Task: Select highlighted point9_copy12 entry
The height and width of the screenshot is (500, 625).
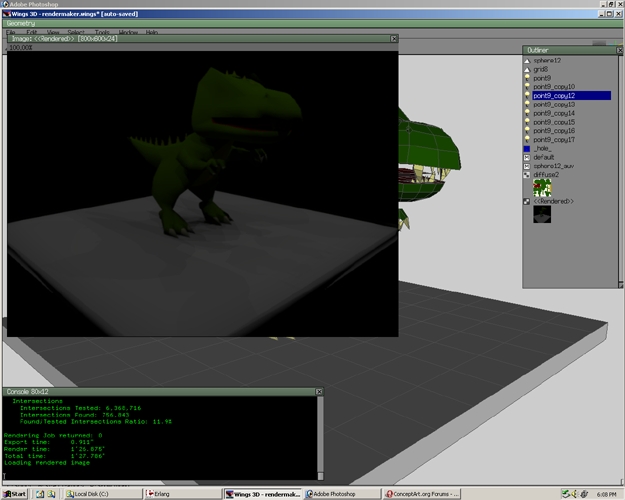Action: 572,96
